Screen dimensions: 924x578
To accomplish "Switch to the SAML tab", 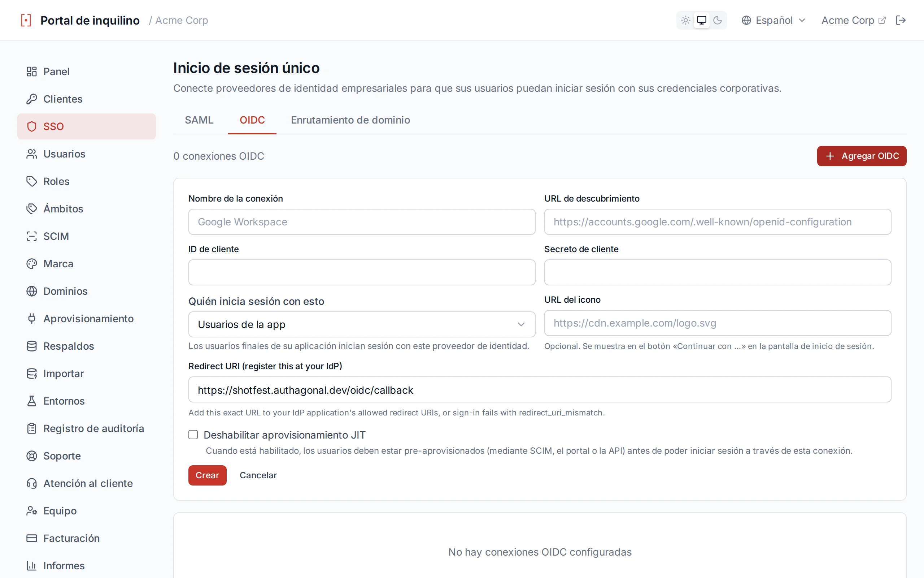I will [199, 120].
